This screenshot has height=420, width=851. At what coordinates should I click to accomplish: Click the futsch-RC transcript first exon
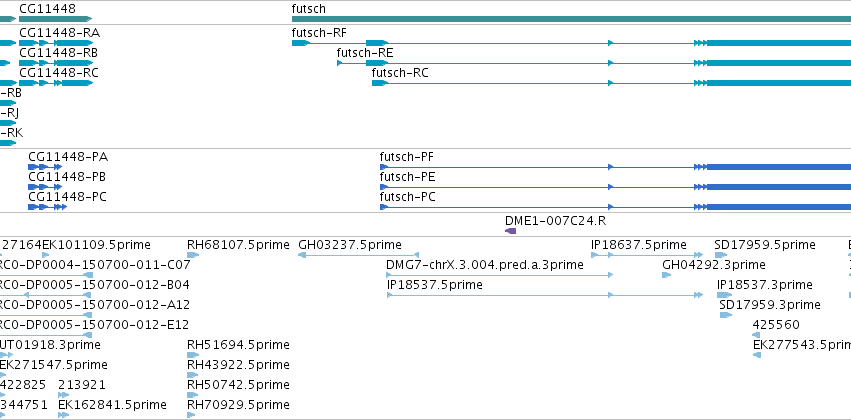coord(380,83)
